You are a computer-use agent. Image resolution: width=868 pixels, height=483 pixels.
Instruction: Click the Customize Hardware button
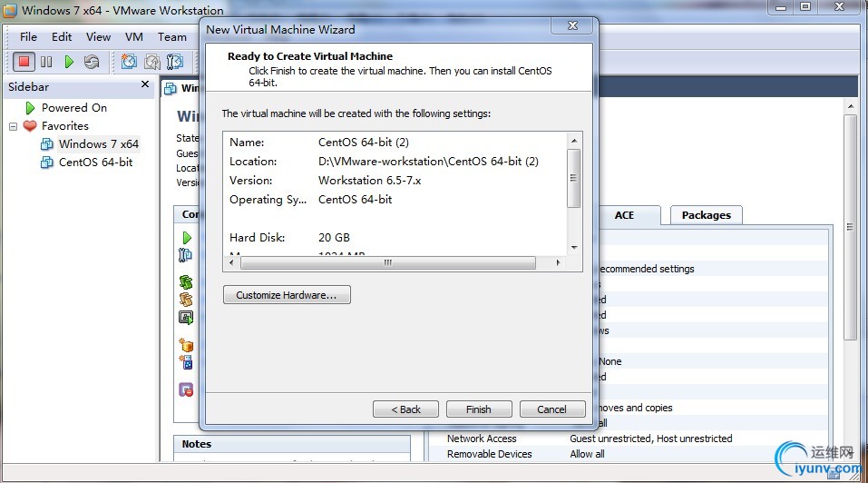pyautogui.click(x=287, y=295)
